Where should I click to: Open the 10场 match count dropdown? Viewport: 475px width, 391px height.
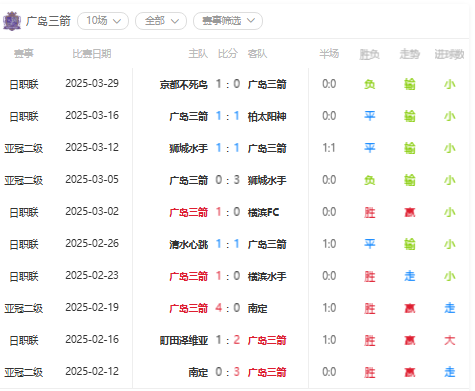click(x=103, y=21)
